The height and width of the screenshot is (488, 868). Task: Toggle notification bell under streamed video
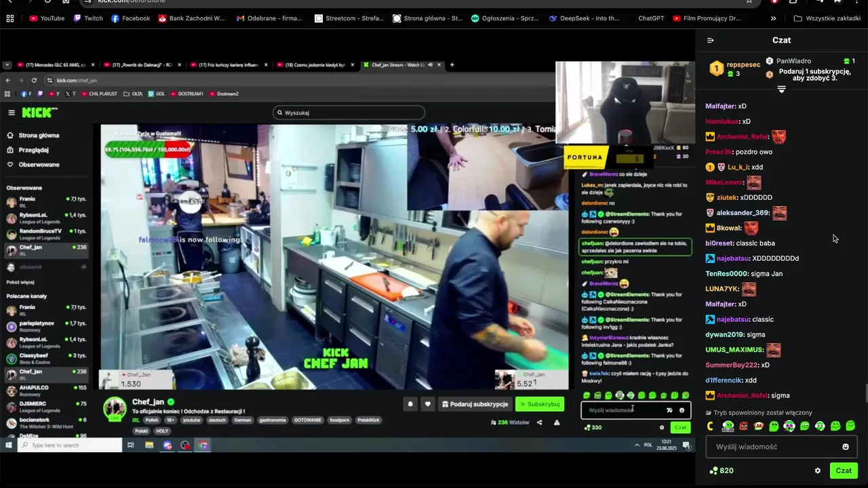tap(410, 404)
